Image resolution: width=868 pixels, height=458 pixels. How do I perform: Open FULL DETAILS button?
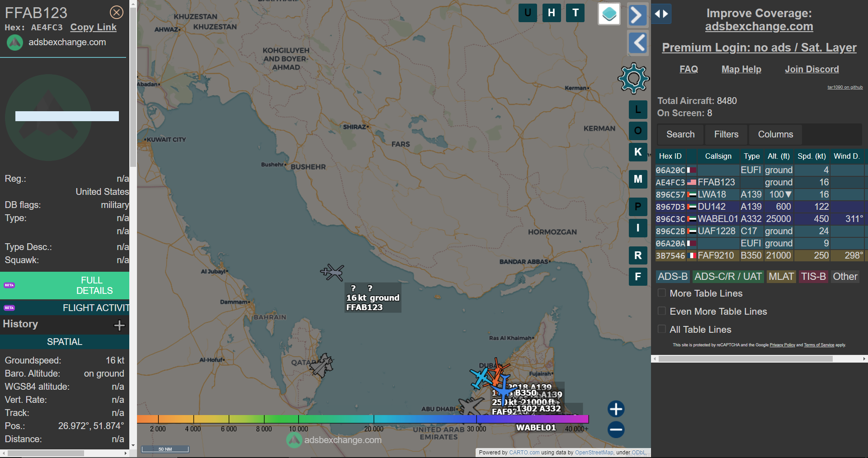65,285
